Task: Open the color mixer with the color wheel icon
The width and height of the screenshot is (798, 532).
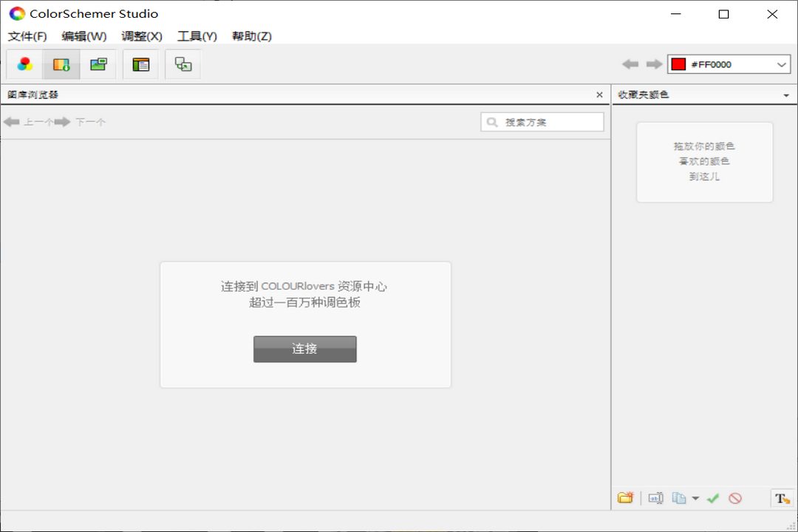Action: click(24, 64)
